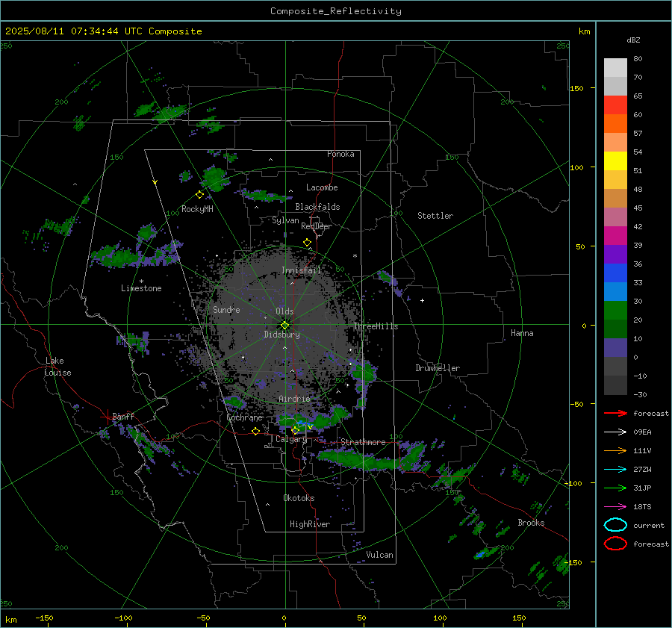
Task: Click the Didsbury label
Action: tap(281, 335)
